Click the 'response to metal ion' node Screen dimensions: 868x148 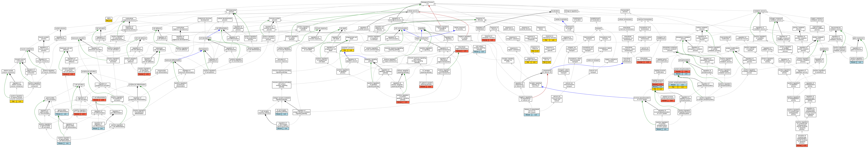point(535,49)
